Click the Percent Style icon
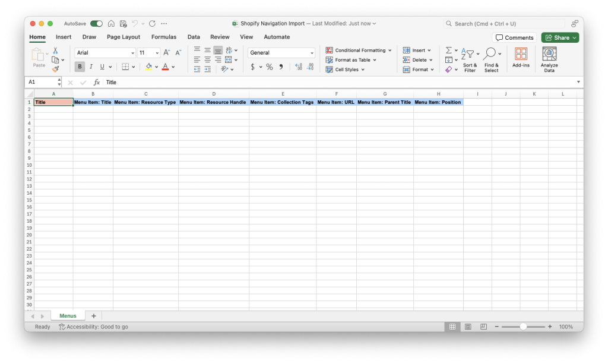 tap(268, 67)
